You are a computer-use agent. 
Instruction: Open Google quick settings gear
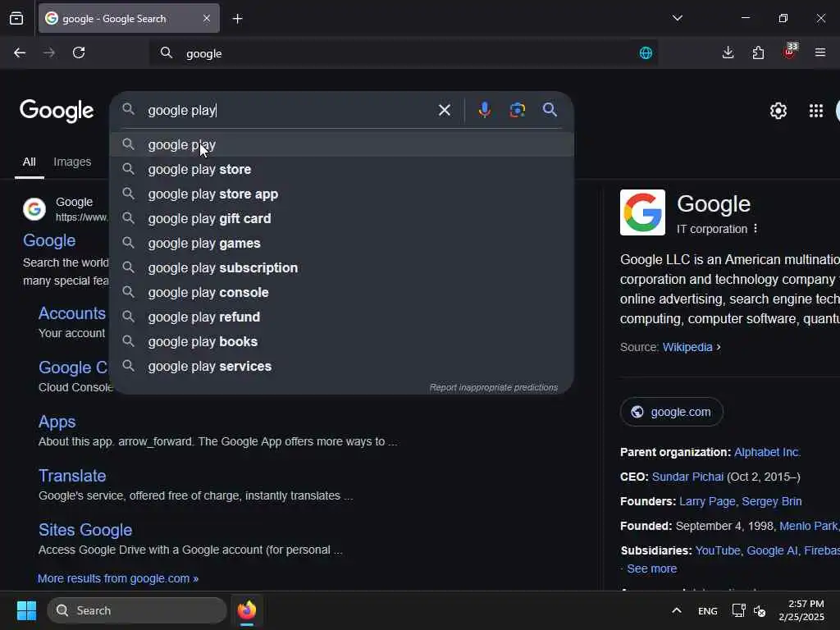click(x=778, y=111)
